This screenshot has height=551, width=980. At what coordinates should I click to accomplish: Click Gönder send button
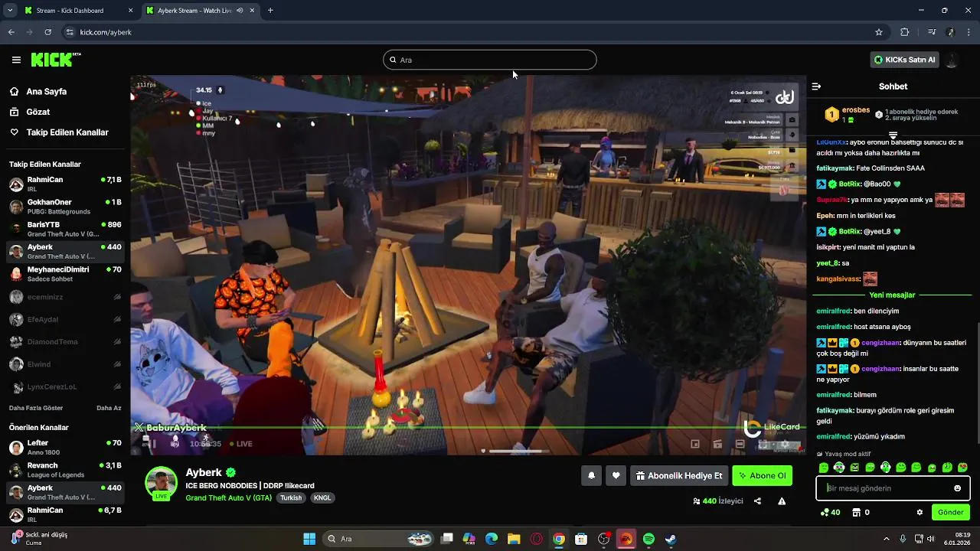[x=950, y=512]
